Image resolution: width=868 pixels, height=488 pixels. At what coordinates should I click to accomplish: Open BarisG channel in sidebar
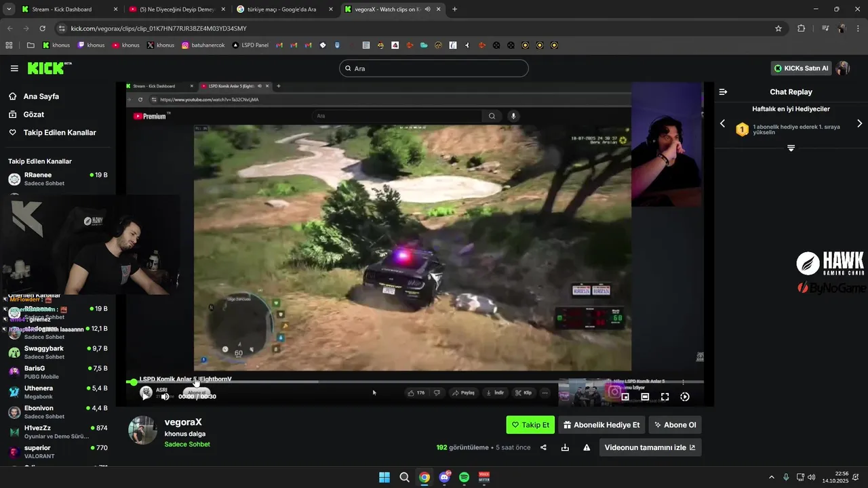click(x=58, y=372)
